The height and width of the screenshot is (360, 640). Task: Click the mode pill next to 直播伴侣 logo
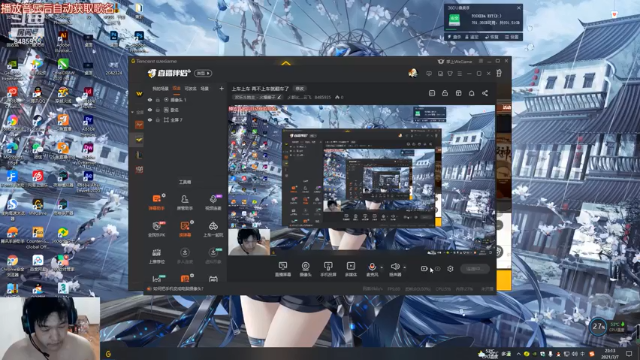point(203,73)
